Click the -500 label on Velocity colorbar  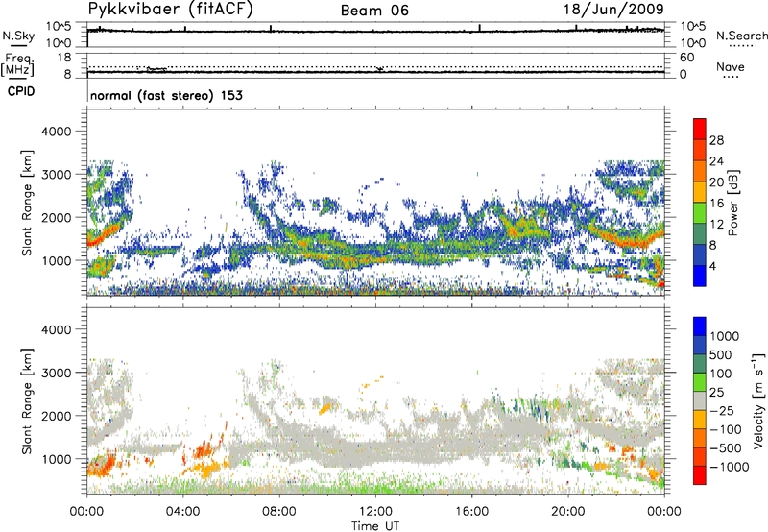coord(726,448)
